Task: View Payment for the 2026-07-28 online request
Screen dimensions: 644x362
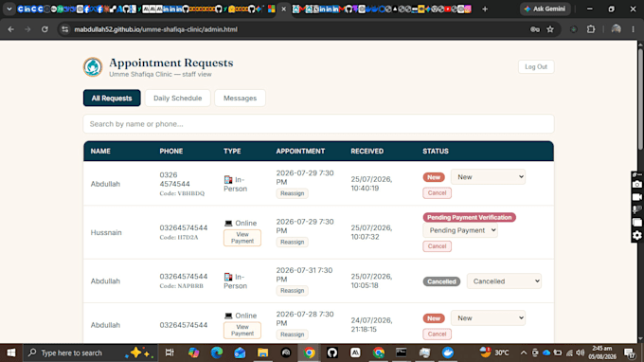Action: coord(242,331)
